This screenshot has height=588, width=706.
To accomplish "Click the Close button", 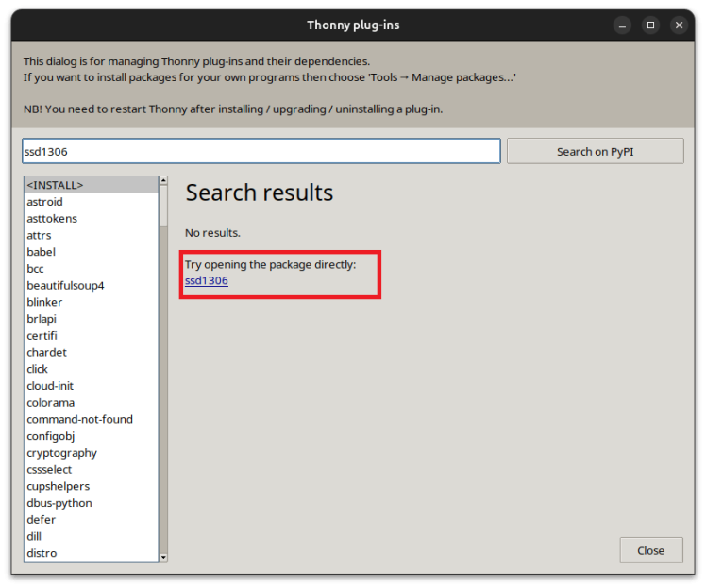I will pos(651,550).
